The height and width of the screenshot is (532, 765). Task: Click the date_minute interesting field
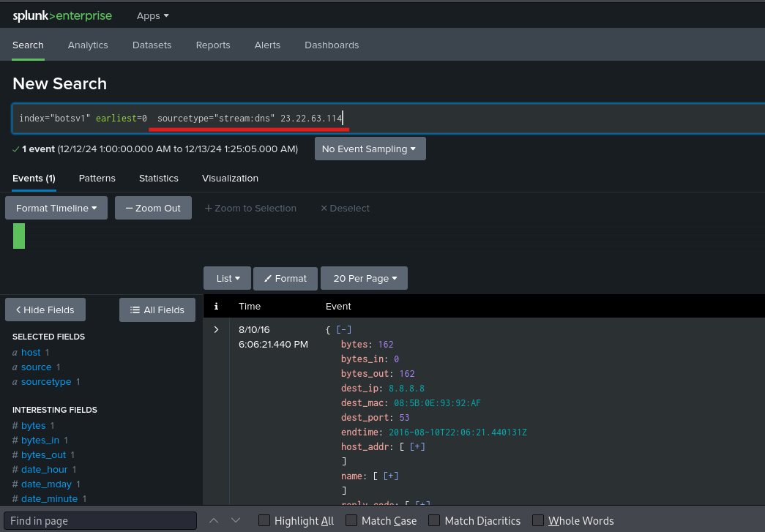pos(49,499)
